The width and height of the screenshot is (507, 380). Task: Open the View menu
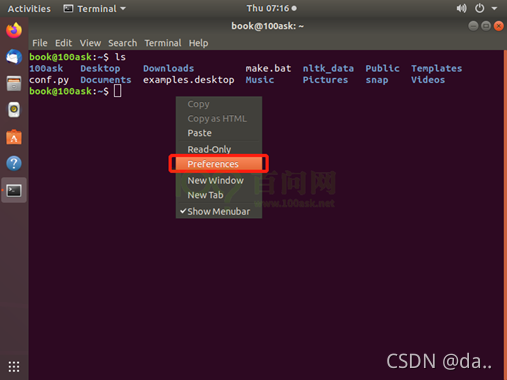click(x=90, y=43)
